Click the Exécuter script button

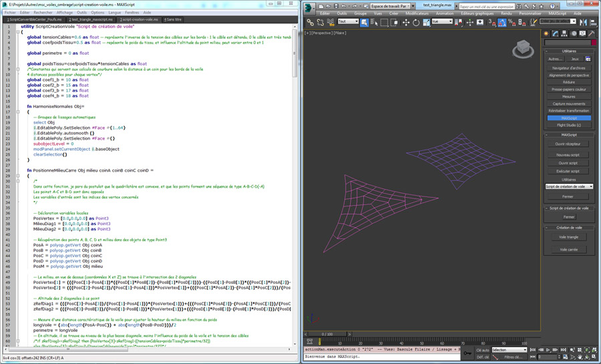[568, 172]
